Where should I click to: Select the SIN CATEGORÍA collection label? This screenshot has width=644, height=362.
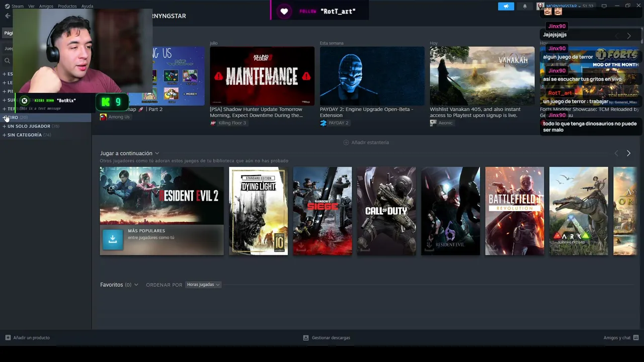point(25,135)
